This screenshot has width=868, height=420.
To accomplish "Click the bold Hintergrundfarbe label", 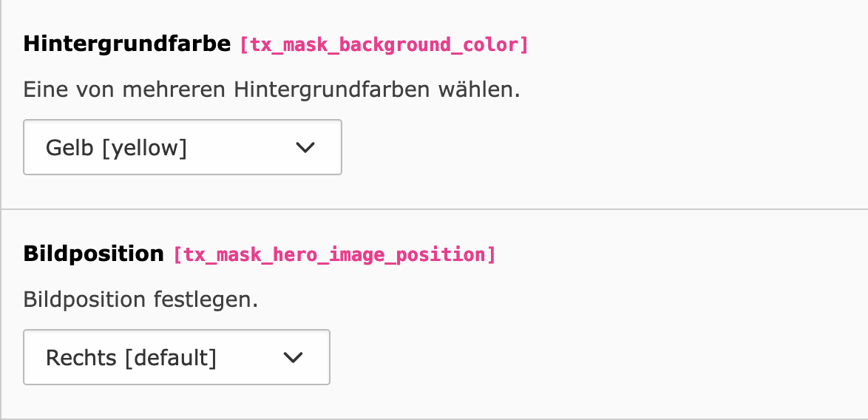I will pyautogui.click(x=127, y=44).
